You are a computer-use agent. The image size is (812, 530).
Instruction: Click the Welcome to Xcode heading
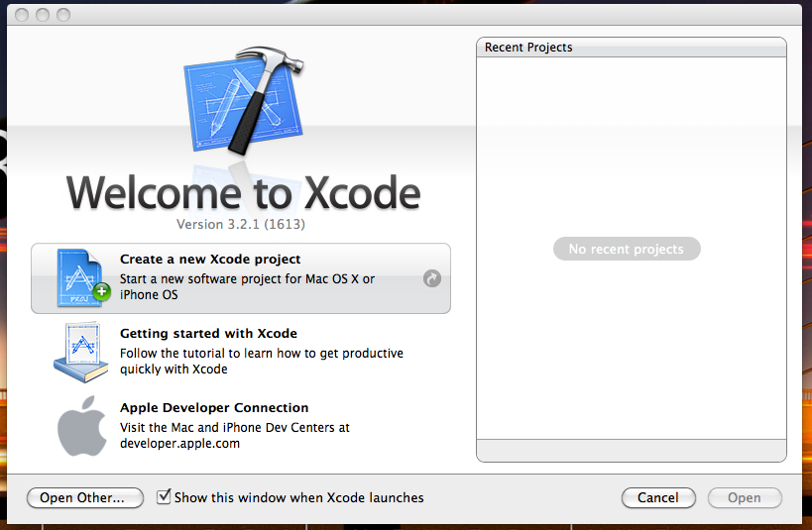click(x=243, y=192)
